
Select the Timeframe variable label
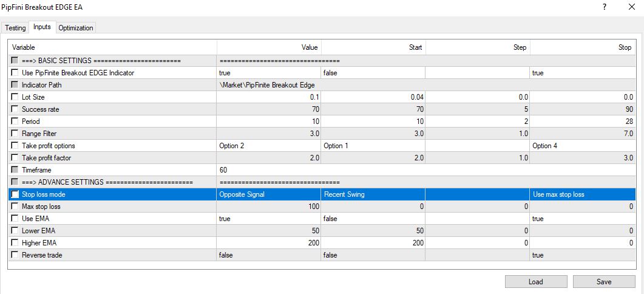pyautogui.click(x=36, y=170)
